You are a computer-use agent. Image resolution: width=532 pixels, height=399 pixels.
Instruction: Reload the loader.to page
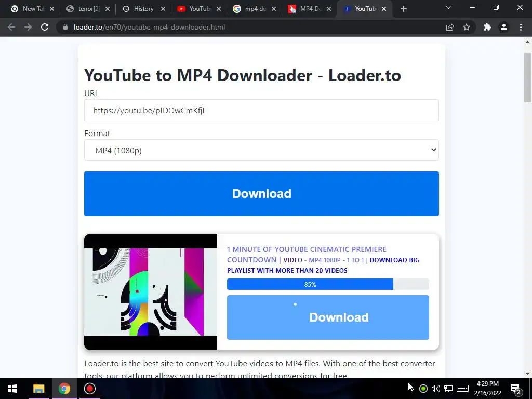[45, 27]
